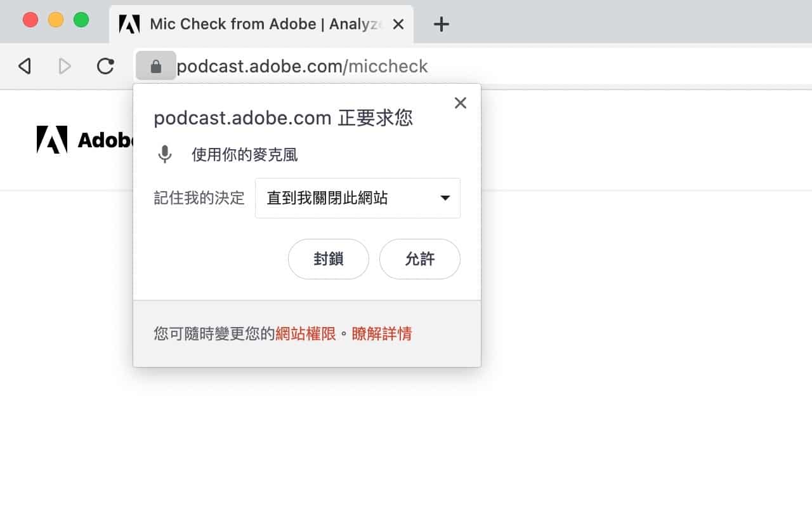The height and width of the screenshot is (508, 812).
Task: Open a new tab with plus
Action: coord(441,25)
